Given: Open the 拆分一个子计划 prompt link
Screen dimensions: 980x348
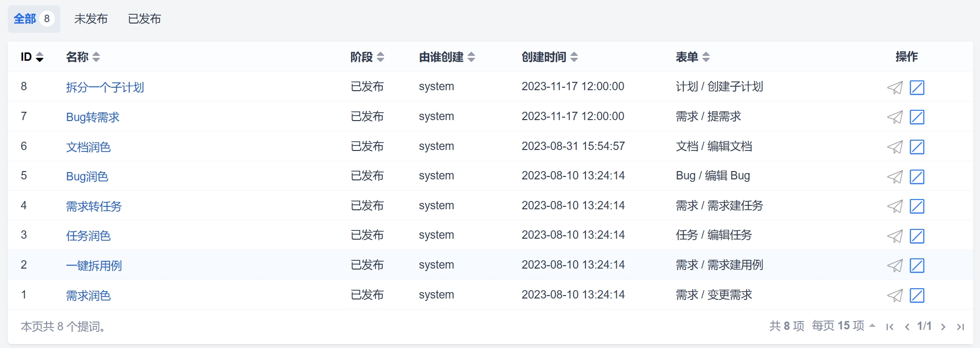Looking at the screenshot, I should 105,88.
